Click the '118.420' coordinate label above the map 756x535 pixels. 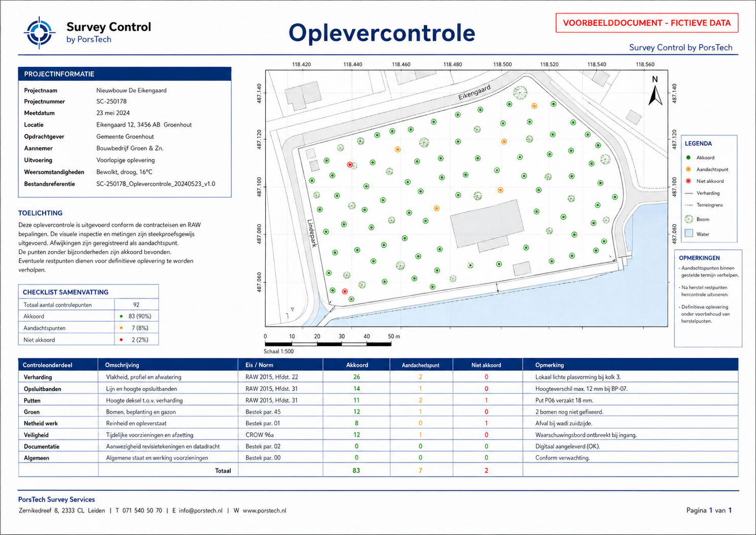pyautogui.click(x=302, y=64)
